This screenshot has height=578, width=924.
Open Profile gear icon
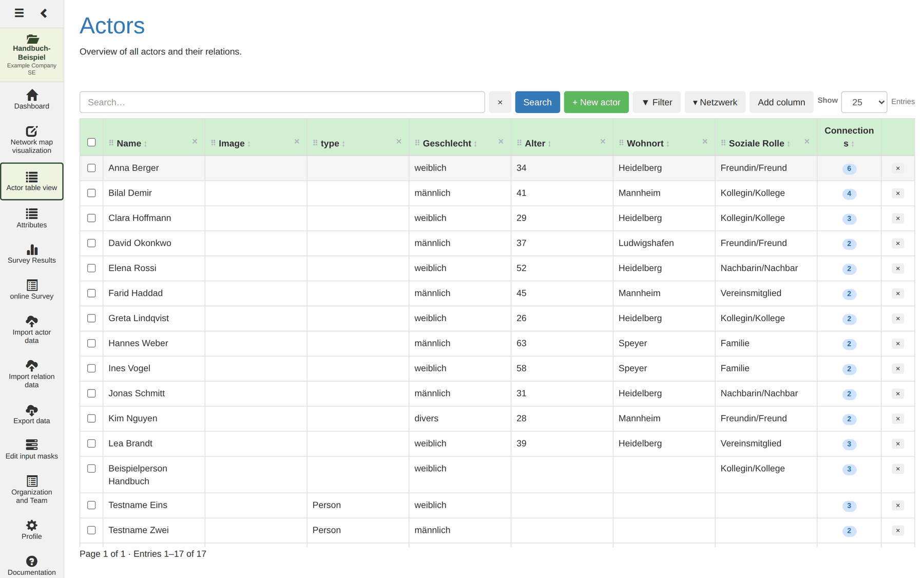[32, 525]
